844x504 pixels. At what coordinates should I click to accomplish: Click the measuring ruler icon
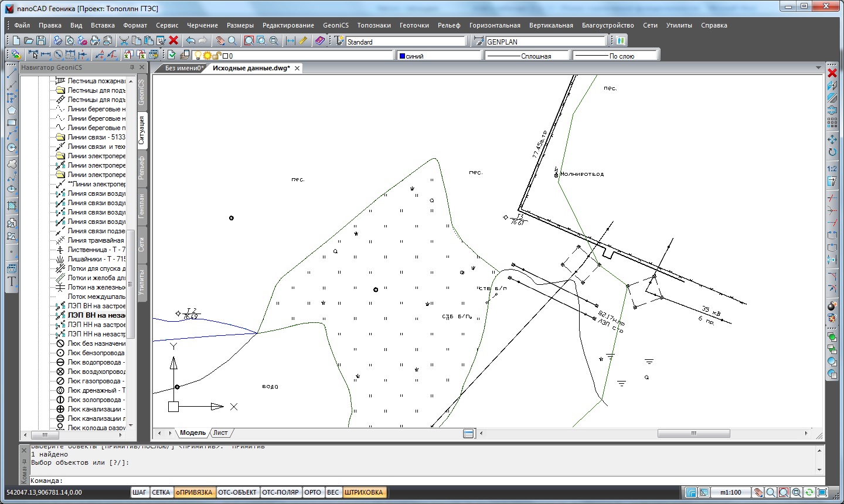tap(303, 40)
